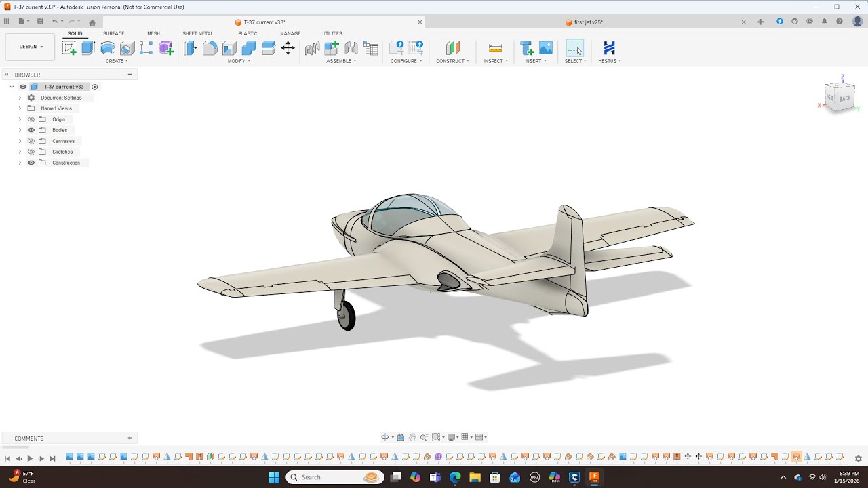Toggle visibility of the Bodies folder
868x488 pixels.
point(31,130)
